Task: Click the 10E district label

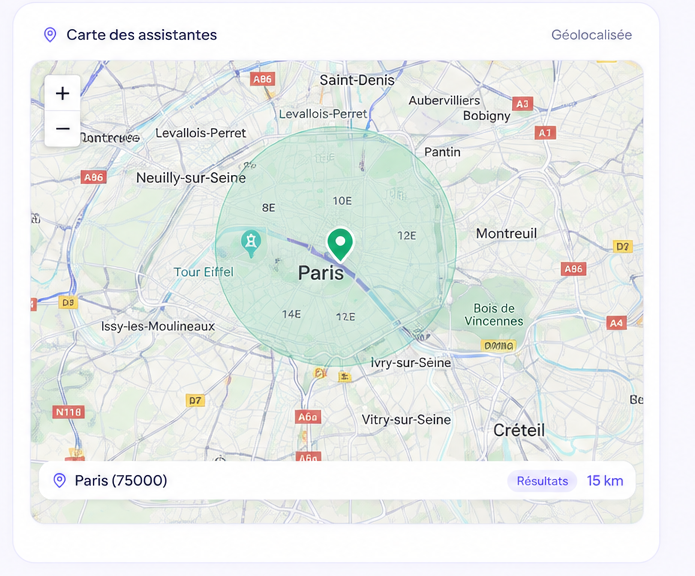Action: click(x=342, y=201)
